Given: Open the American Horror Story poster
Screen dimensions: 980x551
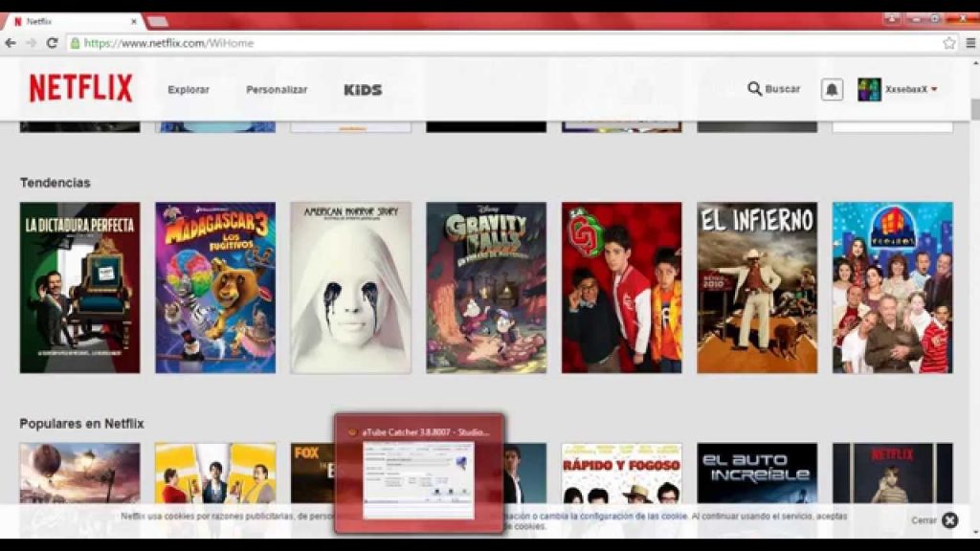Looking at the screenshot, I should 350,287.
